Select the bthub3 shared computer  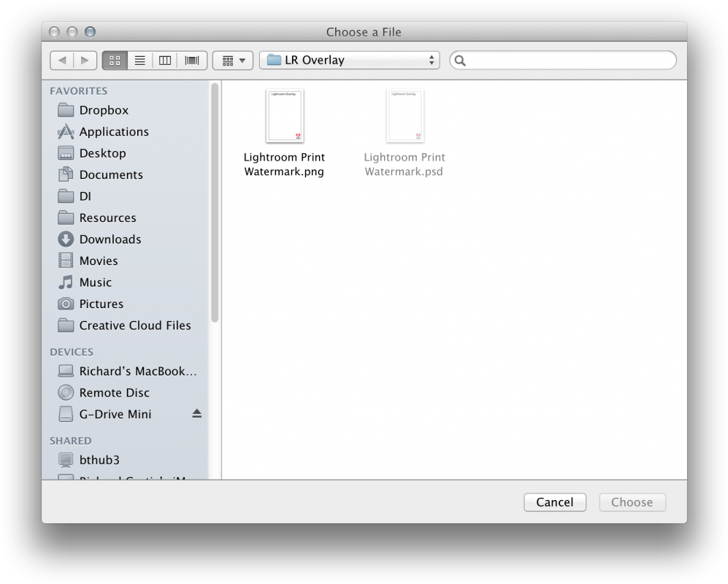99,460
